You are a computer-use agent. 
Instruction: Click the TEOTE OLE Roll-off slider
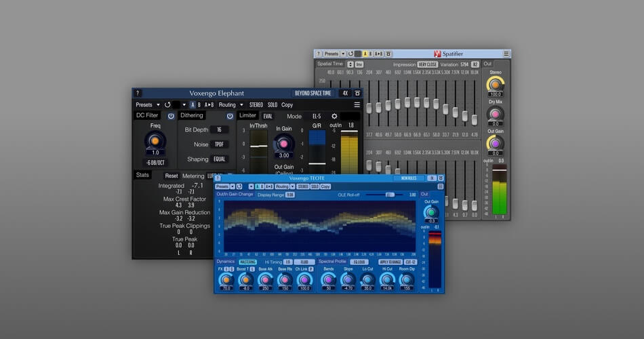(x=386, y=195)
